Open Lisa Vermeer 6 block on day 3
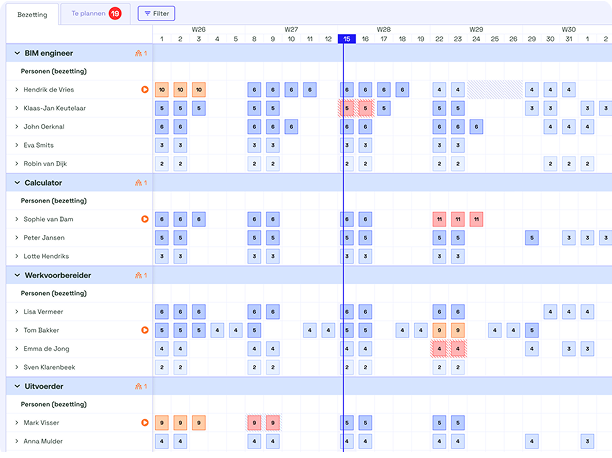The image size is (612, 458). [199, 312]
